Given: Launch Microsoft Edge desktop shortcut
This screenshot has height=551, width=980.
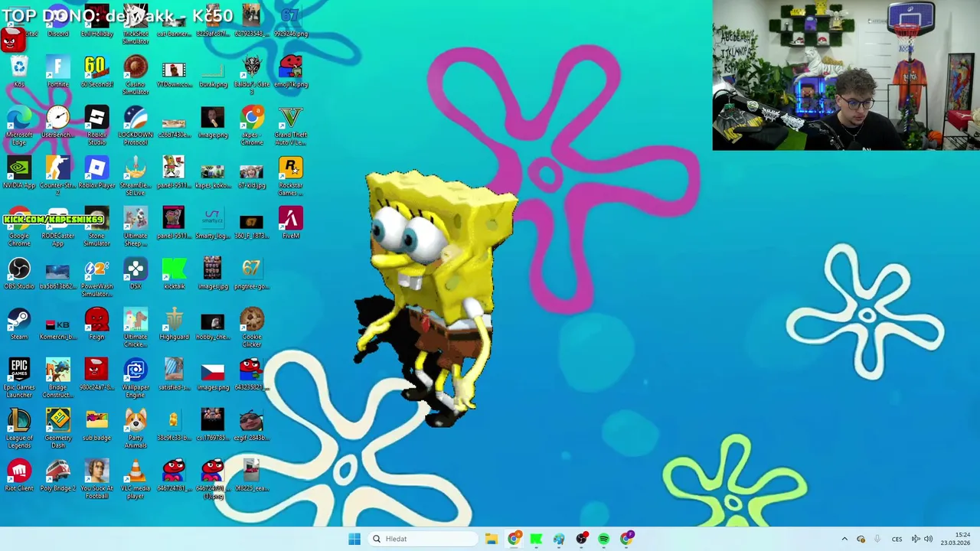Looking at the screenshot, I should (x=19, y=126).
